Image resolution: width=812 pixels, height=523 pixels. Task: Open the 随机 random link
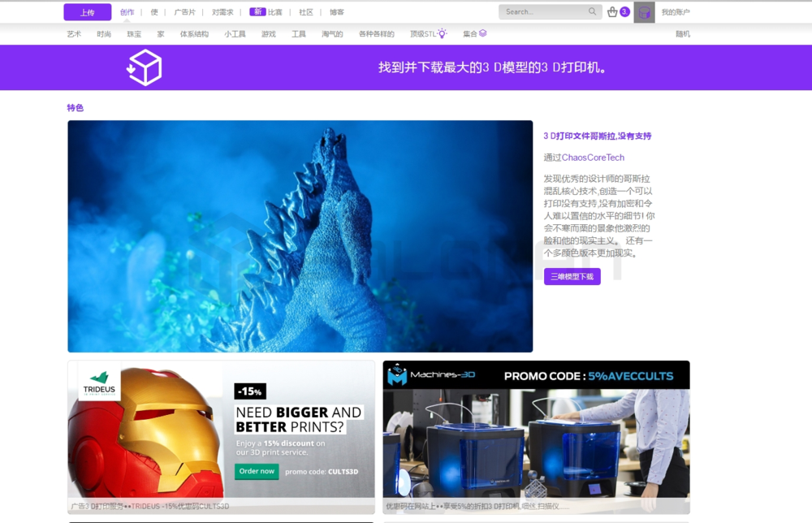click(683, 34)
